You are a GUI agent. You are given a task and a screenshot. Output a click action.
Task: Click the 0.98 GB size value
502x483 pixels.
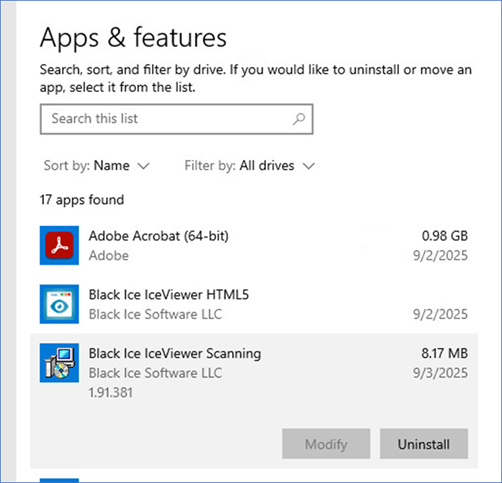pyautogui.click(x=445, y=236)
